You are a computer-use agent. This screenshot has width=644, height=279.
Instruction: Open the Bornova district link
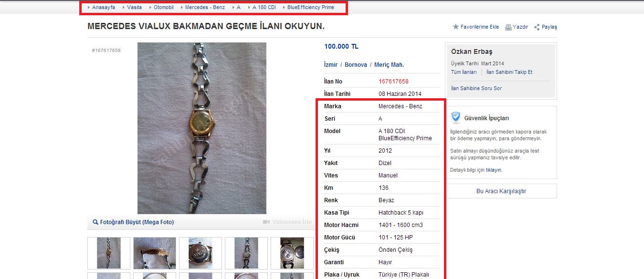pos(356,65)
